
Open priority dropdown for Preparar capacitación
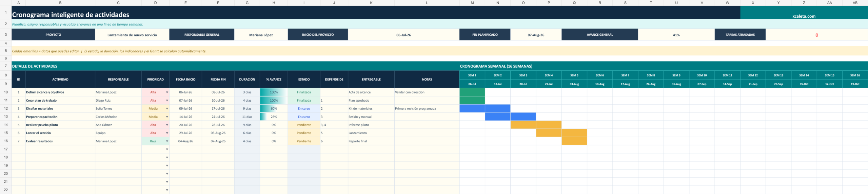[167, 117]
